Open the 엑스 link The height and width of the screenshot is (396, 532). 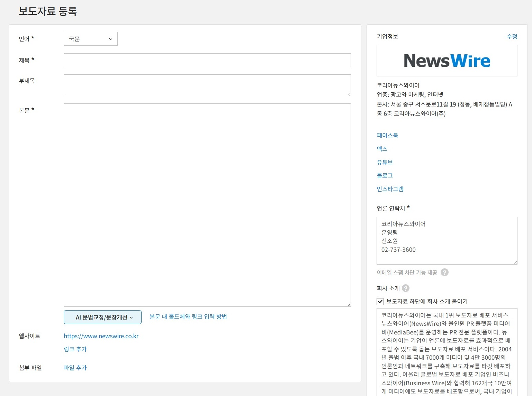[382, 149]
